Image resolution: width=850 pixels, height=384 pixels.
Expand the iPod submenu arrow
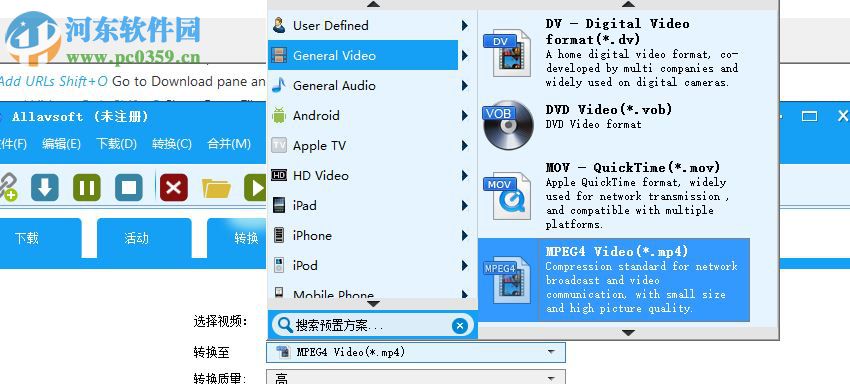(465, 266)
